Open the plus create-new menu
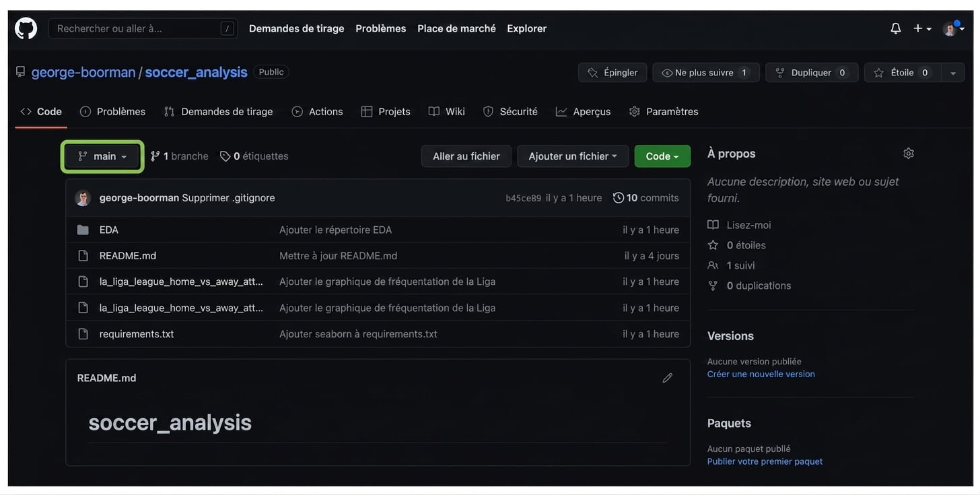Screen dimensions: 980x495 (x=922, y=28)
